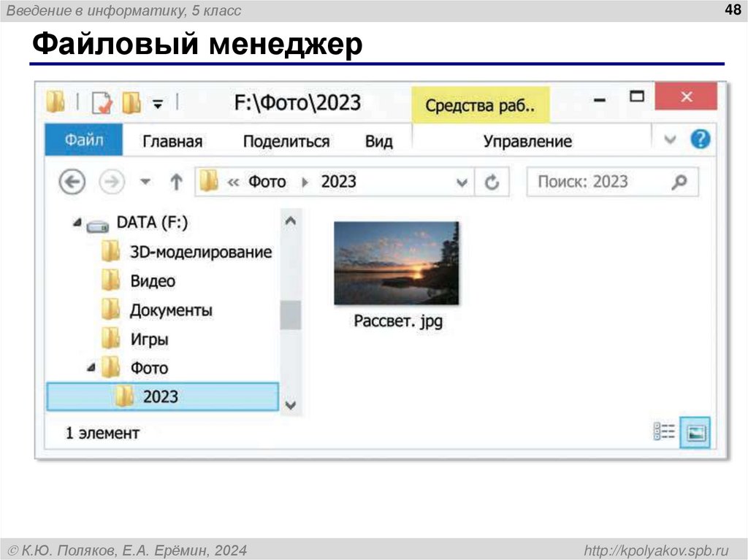Click the new folder icon in the quick access toolbar

129,103
